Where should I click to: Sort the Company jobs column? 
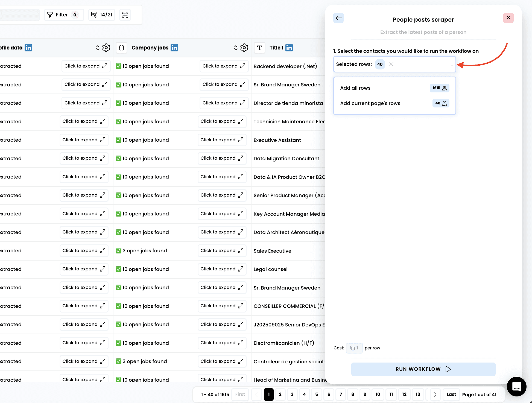tap(236, 48)
